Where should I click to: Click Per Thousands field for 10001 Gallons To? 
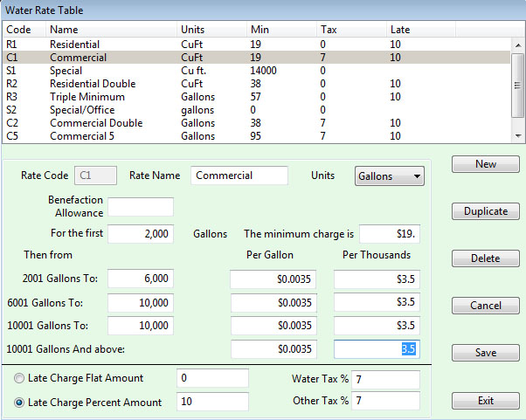click(377, 326)
